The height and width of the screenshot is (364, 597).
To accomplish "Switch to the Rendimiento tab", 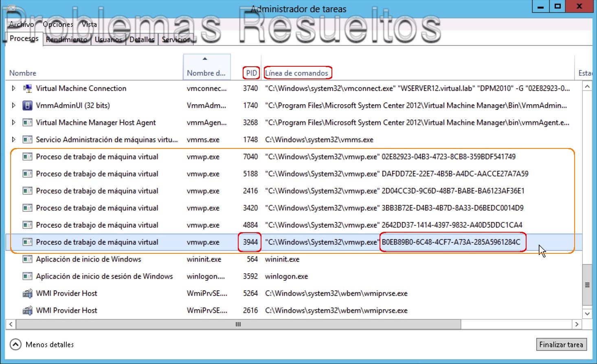I will 66,39.
